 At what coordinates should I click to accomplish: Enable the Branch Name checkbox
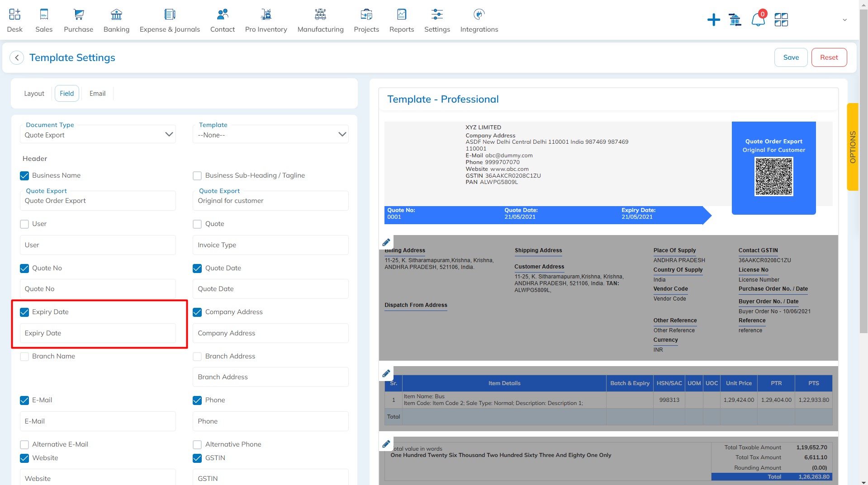pyautogui.click(x=24, y=357)
